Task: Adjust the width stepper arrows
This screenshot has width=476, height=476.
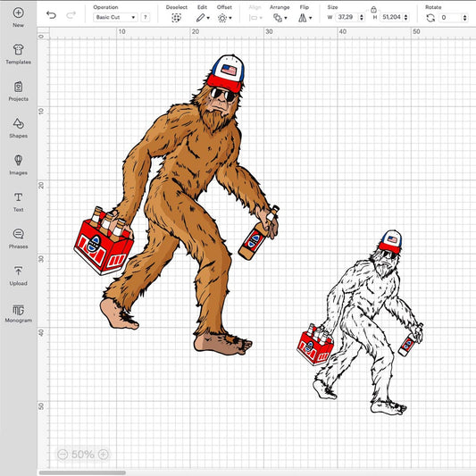Action: tap(362, 17)
